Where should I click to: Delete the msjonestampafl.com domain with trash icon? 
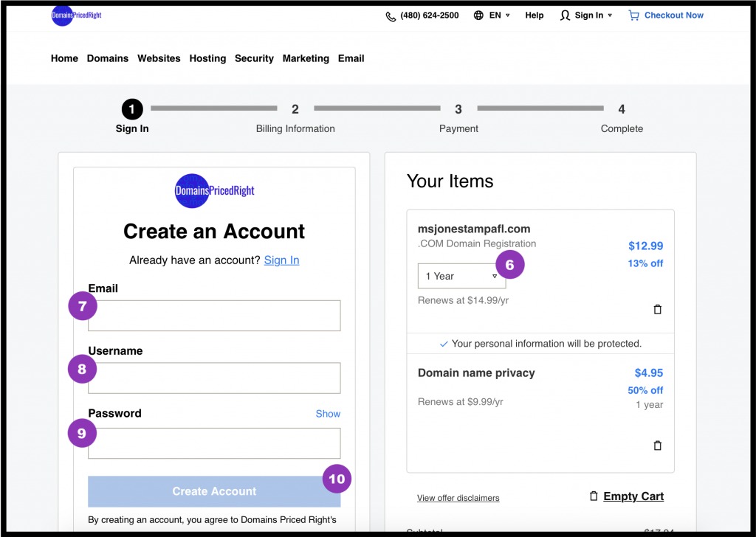pos(657,310)
